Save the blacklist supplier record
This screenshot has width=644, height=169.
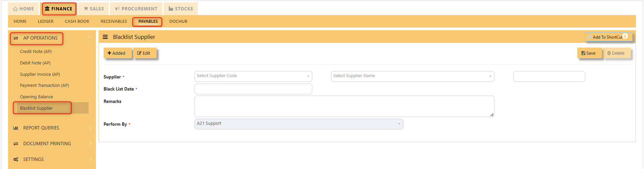click(x=589, y=53)
